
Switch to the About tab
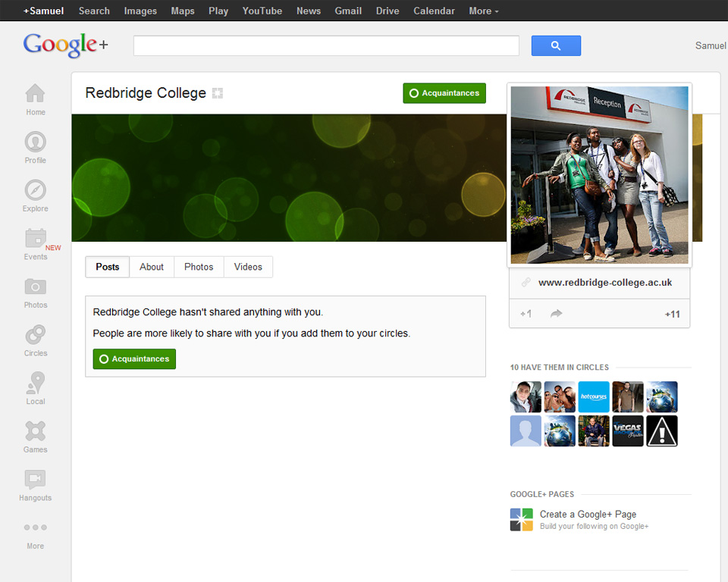point(151,267)
